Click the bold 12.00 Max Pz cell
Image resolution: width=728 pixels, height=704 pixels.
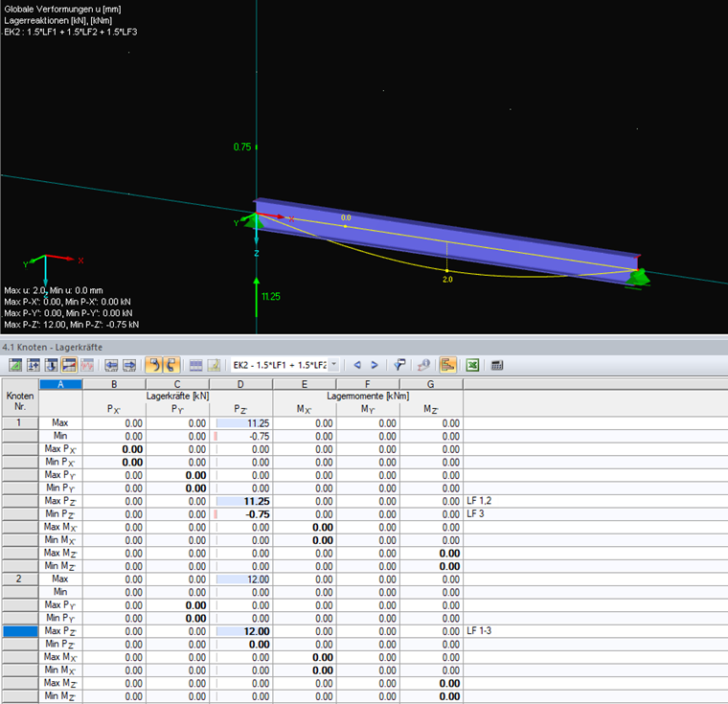pyautogui.click(x=241, y=631)
